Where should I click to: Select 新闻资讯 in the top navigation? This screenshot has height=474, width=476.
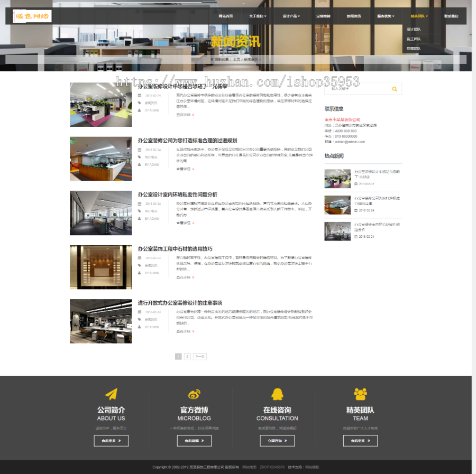pos(354,16)
